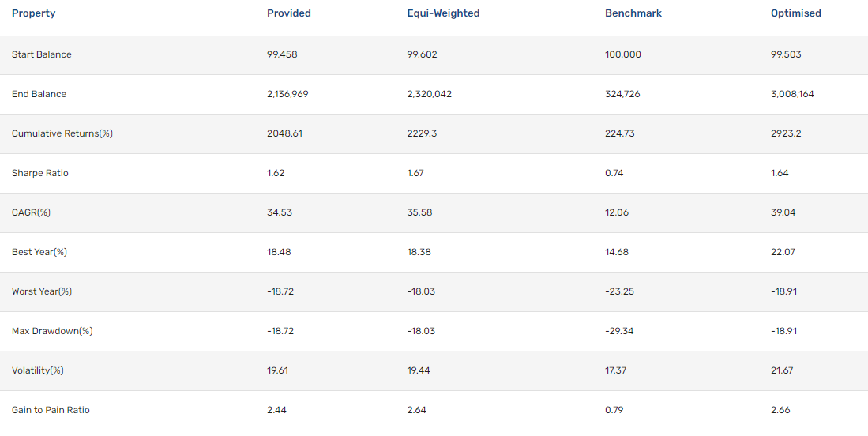
Task: Click the Gain to Pain Ratio label
Action: 51,410
